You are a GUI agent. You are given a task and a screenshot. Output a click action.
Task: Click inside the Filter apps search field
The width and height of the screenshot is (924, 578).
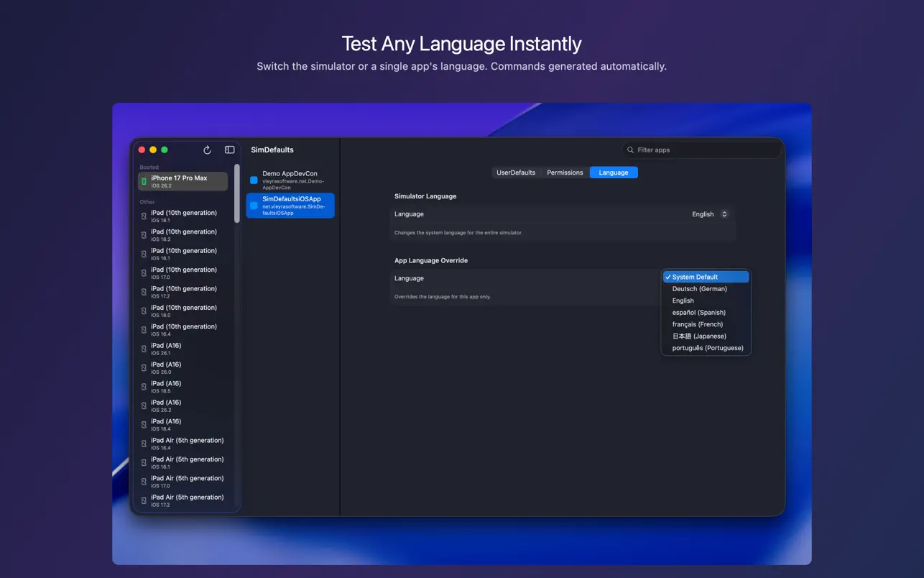[x=701, y=150]
